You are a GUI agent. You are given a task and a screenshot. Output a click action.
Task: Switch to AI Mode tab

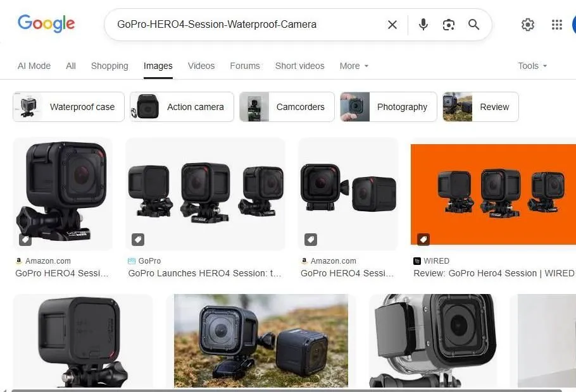tap(34, 66)
